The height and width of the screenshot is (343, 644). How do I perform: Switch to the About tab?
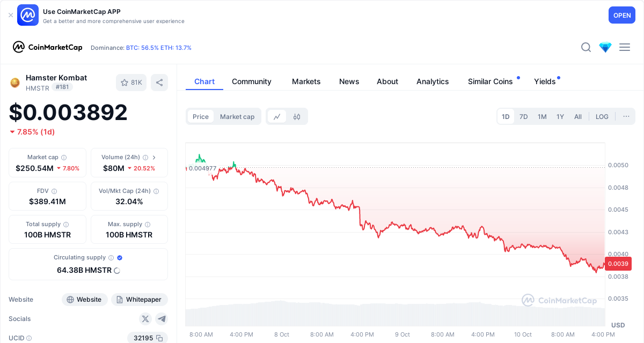387,81
